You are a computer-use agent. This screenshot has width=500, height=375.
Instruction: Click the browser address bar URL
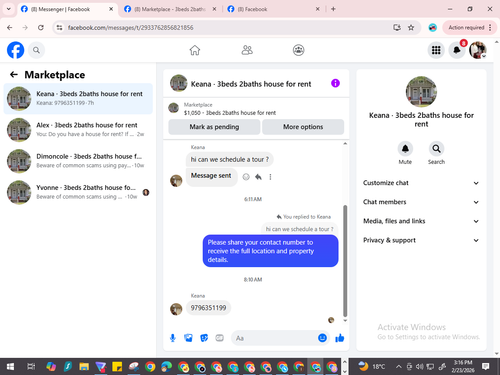(x=130, y=27)
